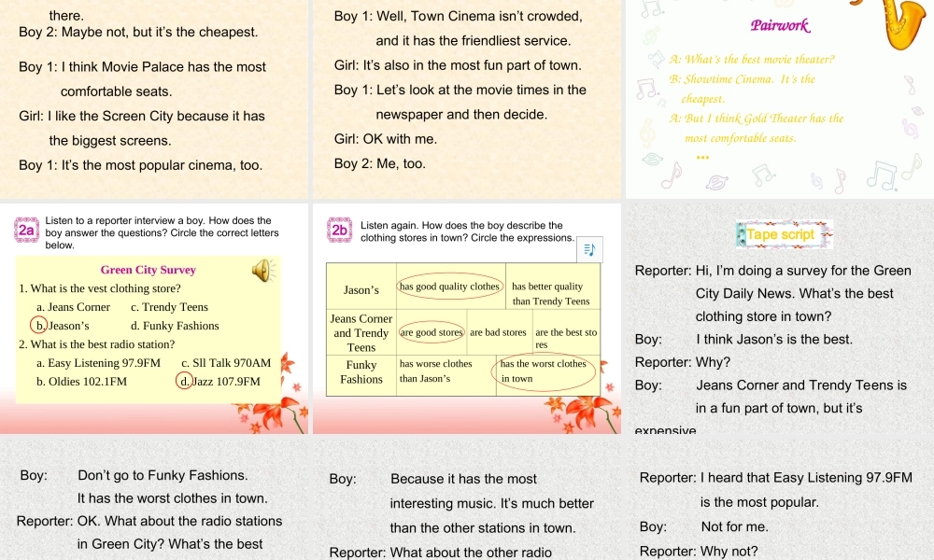The height and width of the screenshot is (560, 934).
Task: Choose answer a. Jeans Corner
Action: (73, 307)
